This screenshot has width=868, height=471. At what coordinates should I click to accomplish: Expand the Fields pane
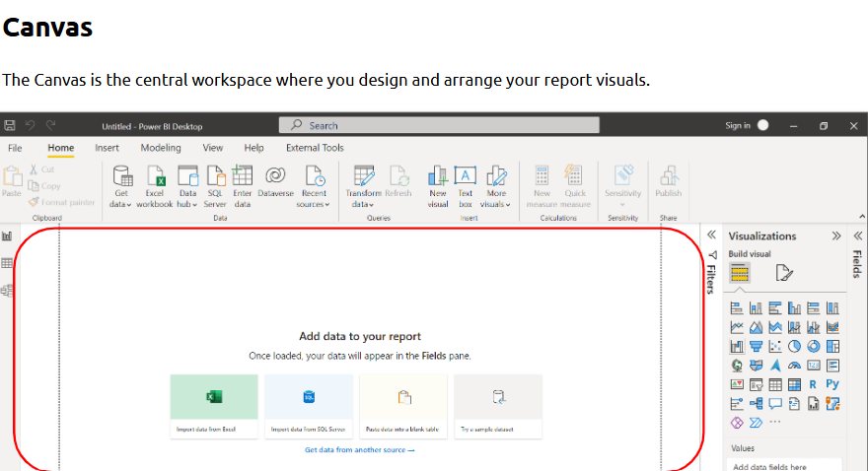point(857,236)
